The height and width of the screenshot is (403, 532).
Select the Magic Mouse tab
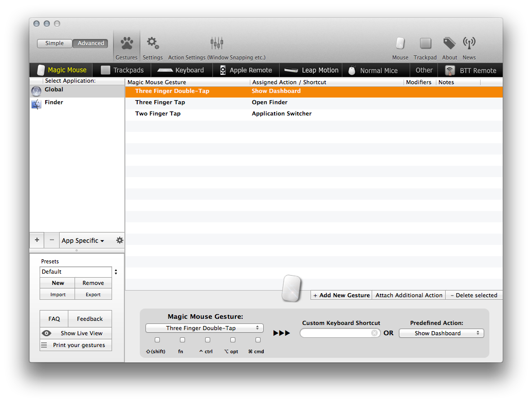pyautogui.click(x=62, y=70)
